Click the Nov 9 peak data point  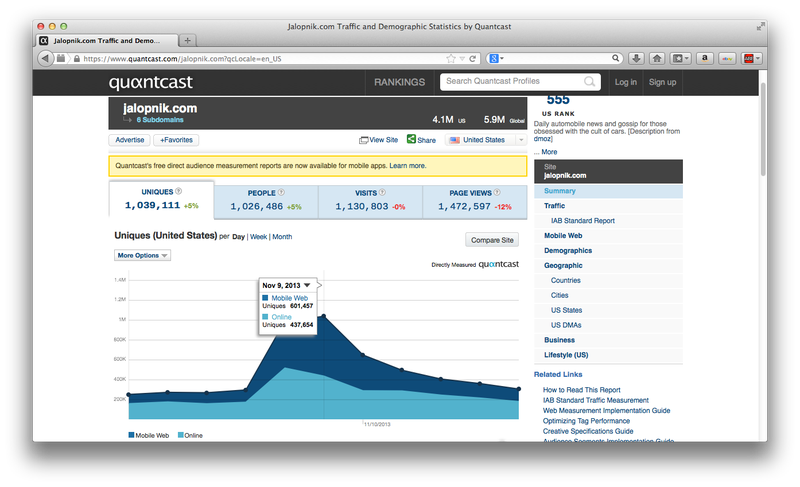[324, 317]
